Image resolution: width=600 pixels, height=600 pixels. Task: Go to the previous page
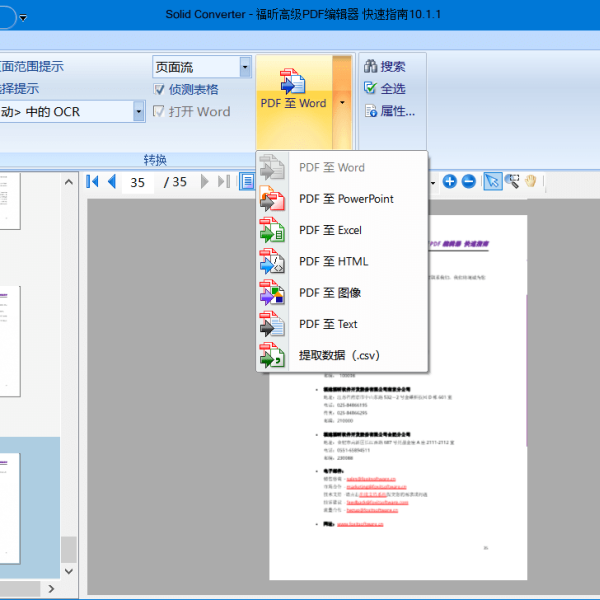click(x=112, y=181)
